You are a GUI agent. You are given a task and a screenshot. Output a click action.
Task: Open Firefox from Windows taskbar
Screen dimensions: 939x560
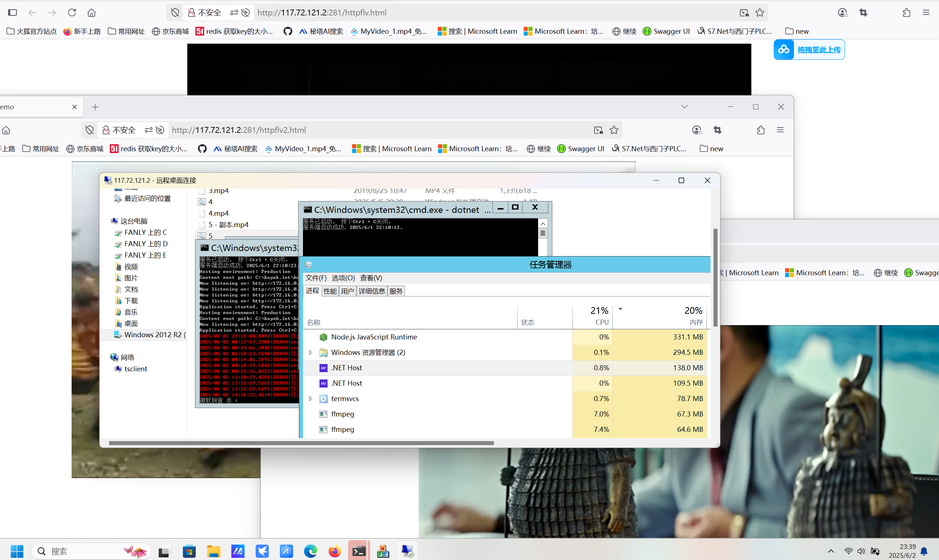point(334,551)
